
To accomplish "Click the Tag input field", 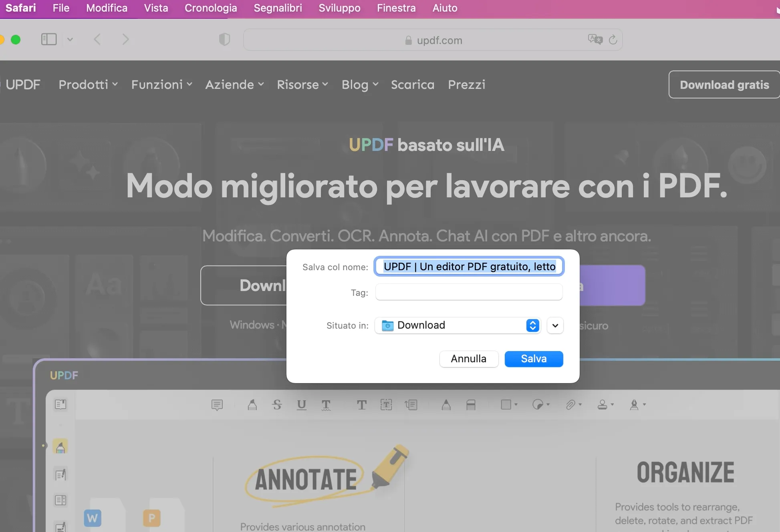I will 469,292.
